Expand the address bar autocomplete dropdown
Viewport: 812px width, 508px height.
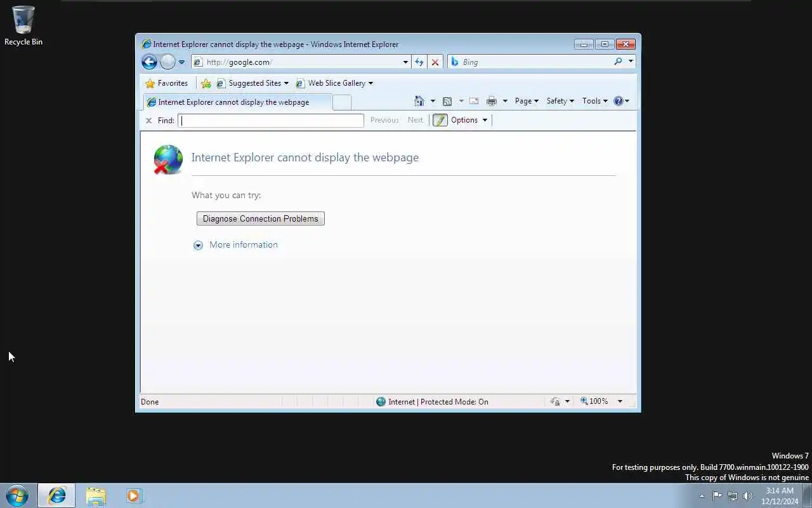[405, 62]
